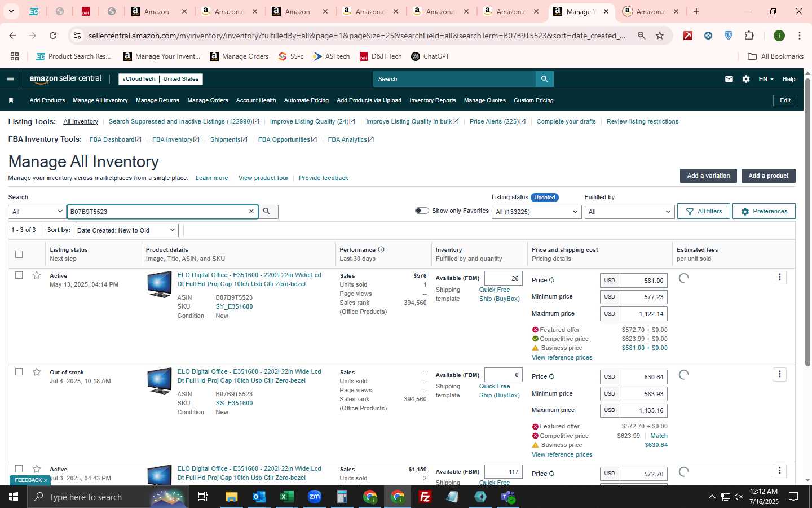Click the top search magnifier button

coord(544,79)
